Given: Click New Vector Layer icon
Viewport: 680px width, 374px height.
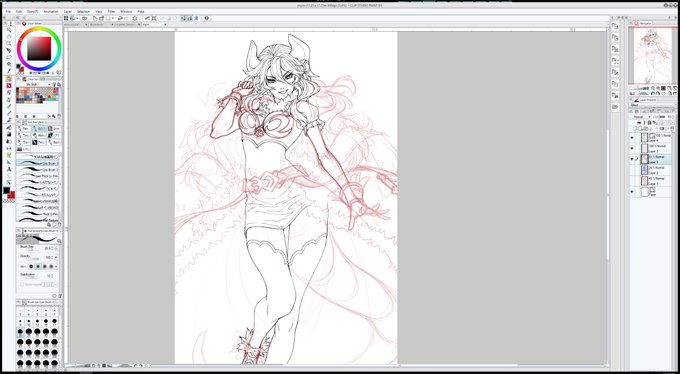Looking at the screenshot, I should click(x=640, y=128).
